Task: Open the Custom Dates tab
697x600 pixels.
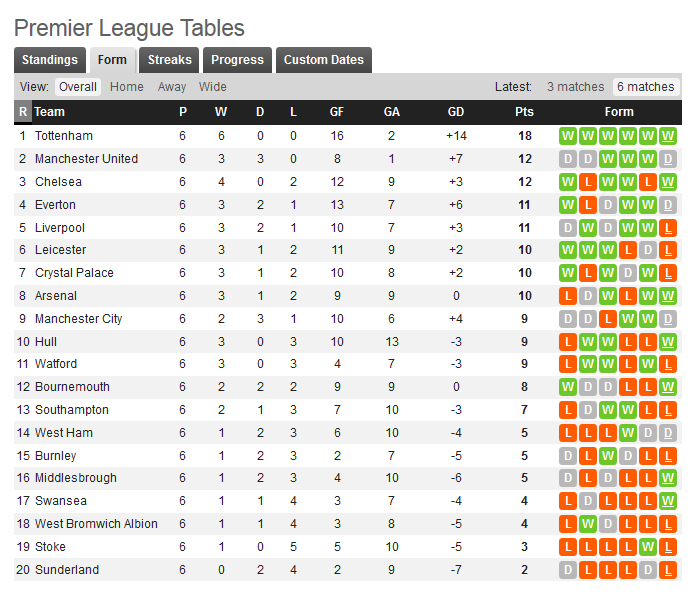Action: (x=323, y=60)
